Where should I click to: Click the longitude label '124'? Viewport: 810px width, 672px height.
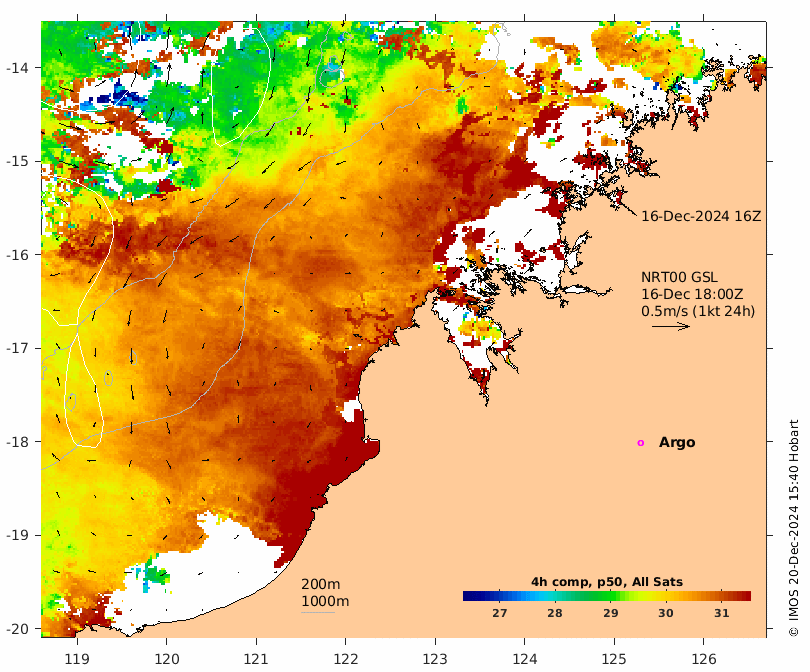tap(525, 659)
